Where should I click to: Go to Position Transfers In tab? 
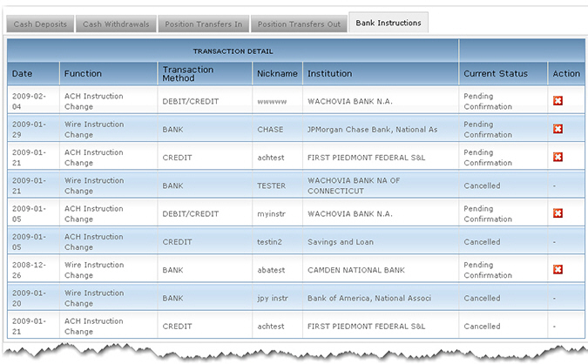coord(203,24)
